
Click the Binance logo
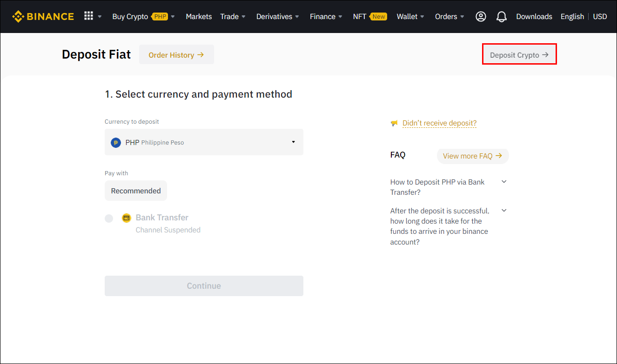[43, 16]
